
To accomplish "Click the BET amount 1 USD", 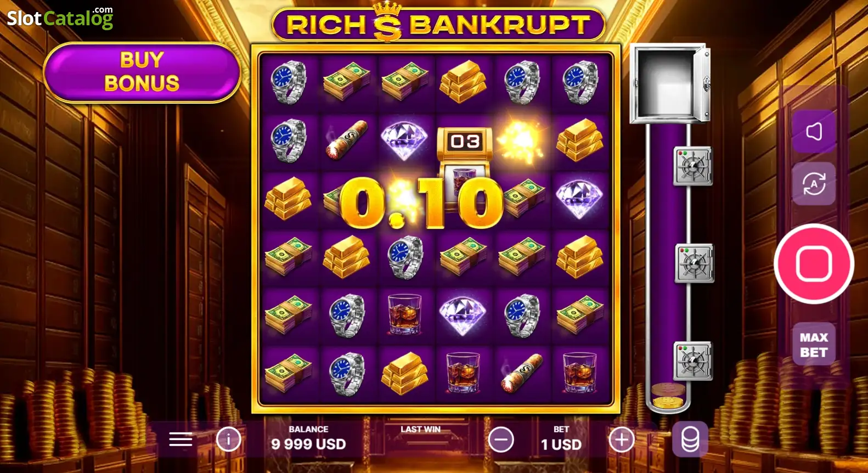I will [561, 444].
